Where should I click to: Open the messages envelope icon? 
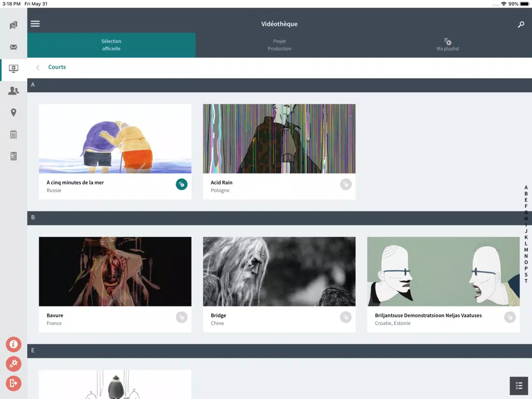[x=14, y=47]
